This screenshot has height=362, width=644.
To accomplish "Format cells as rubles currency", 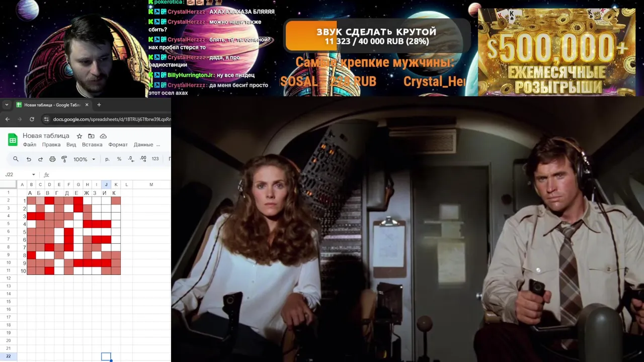I will [107, 159].
